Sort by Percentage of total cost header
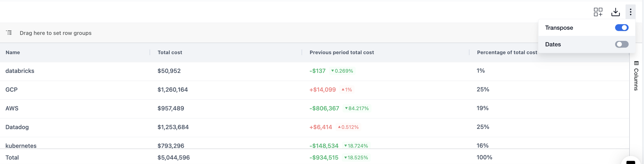644x164 pixels. 507,52
